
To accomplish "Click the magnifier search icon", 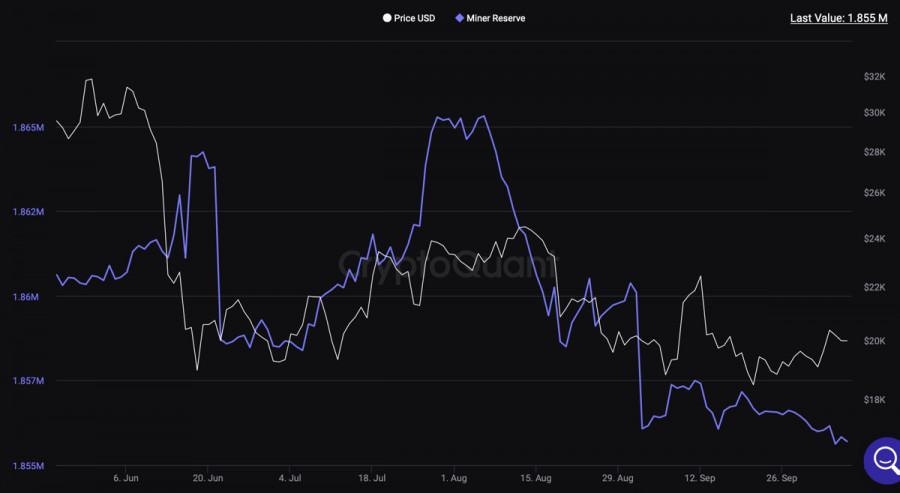I will [x=884, y=459].
